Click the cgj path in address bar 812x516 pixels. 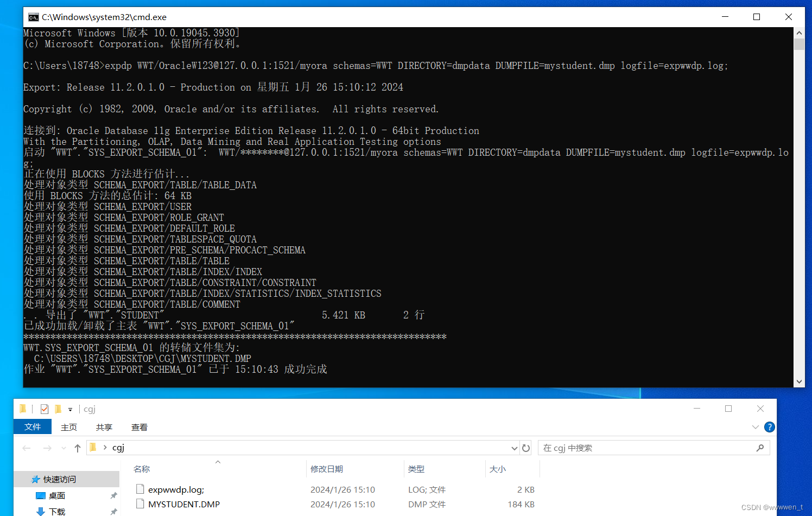(118, 448)
